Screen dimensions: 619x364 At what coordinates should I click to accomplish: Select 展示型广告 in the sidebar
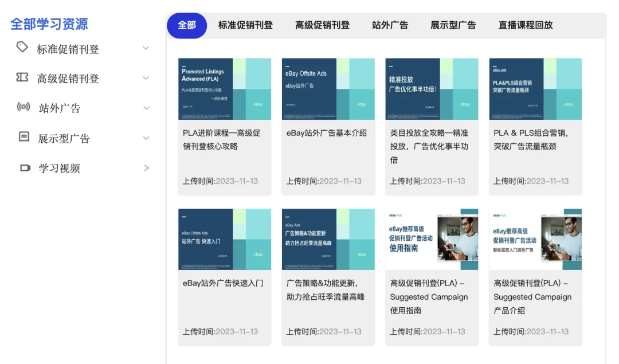(64, 139)
